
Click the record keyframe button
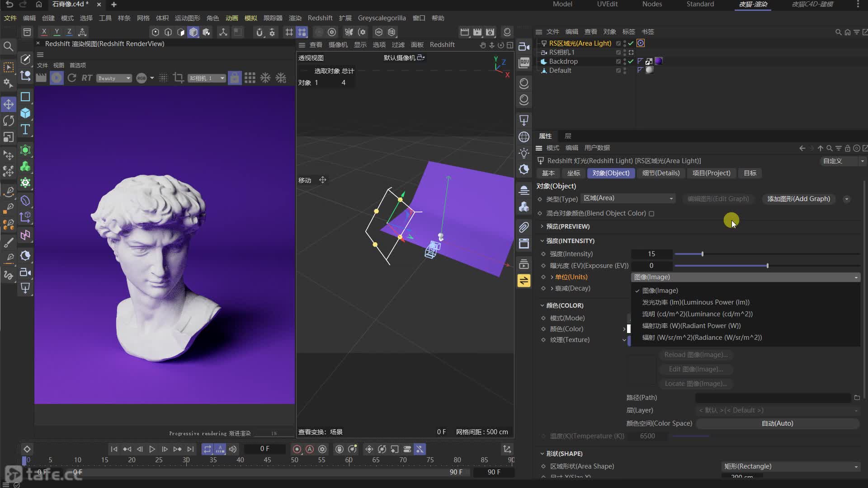297,449
